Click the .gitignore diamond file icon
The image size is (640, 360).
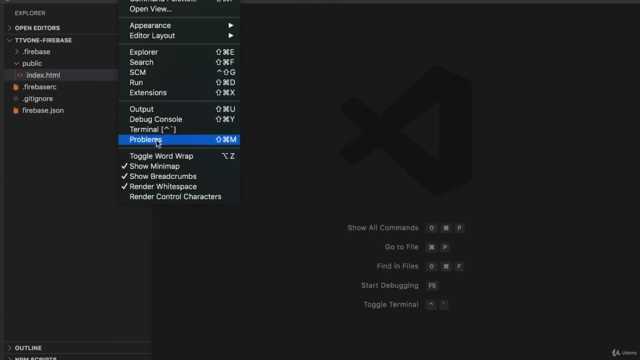click(16, 99)
